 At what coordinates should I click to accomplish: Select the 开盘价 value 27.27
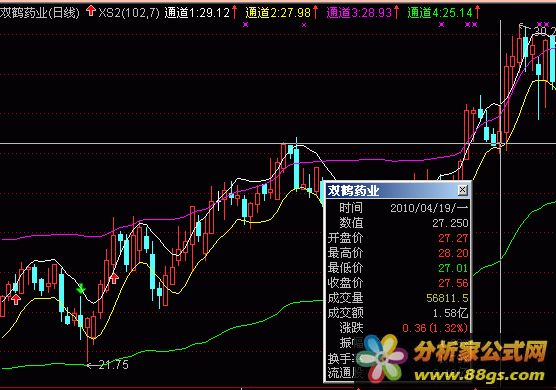click(x=453, y=238)
